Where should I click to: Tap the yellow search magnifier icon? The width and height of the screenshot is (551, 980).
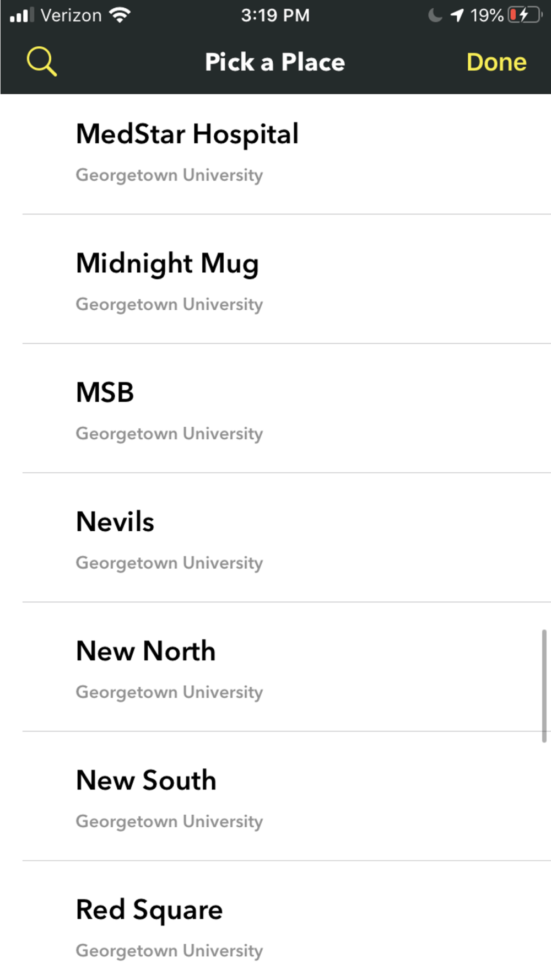(x=42, y=61)
